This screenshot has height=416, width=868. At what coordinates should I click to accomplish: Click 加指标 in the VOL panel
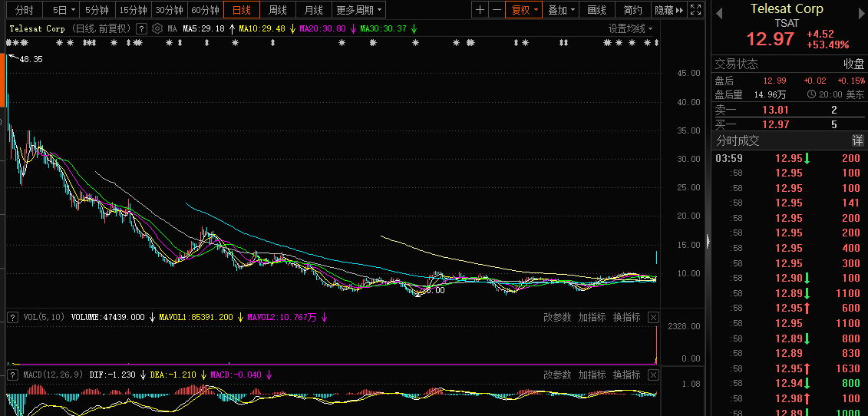[592, 318]
